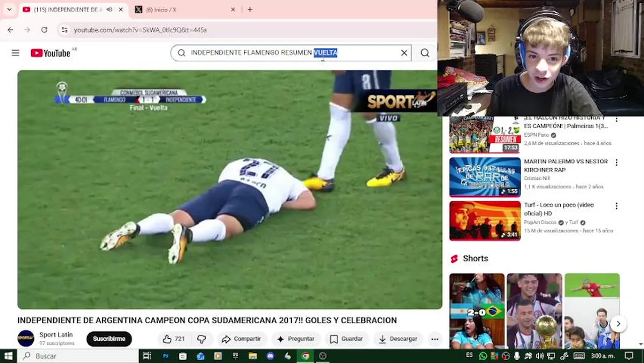Subscribe with Suscribirme button
The width and height of the screenshot is (644, 363).
pyautogui.click(x=109, y=339)
